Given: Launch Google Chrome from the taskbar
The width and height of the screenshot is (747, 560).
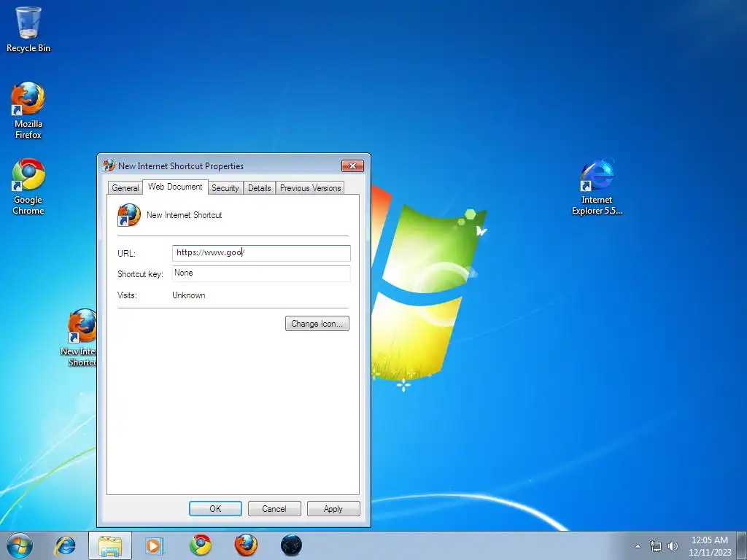Looking at the screenshot, I should tap(200, 545).
